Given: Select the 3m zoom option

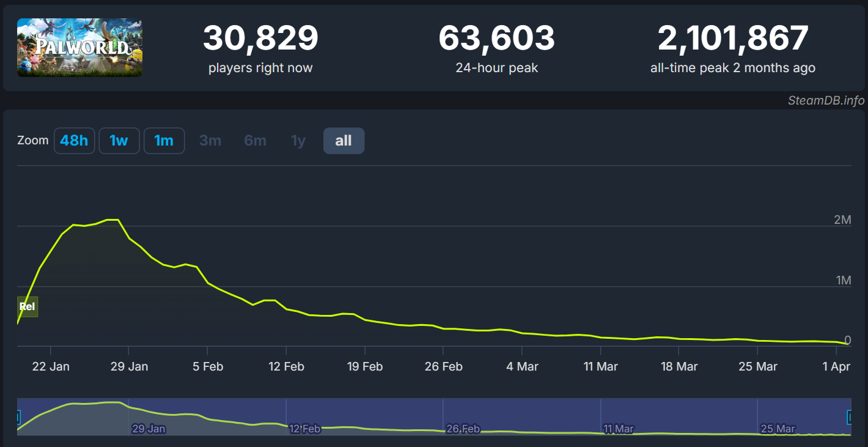Looking at the screenshot, I should [210, 141].
